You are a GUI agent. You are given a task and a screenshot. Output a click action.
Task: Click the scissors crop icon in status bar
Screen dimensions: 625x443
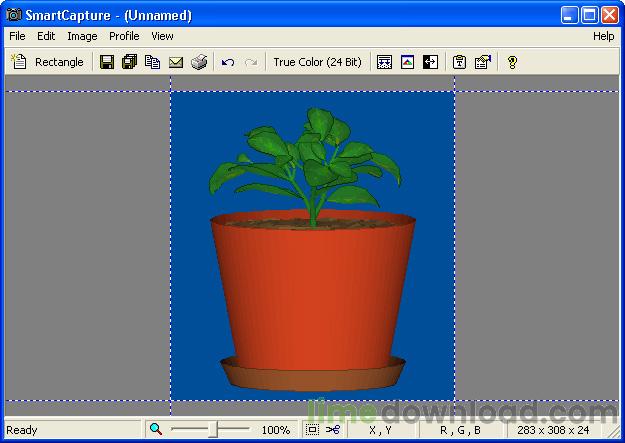[x=333, y=430]
